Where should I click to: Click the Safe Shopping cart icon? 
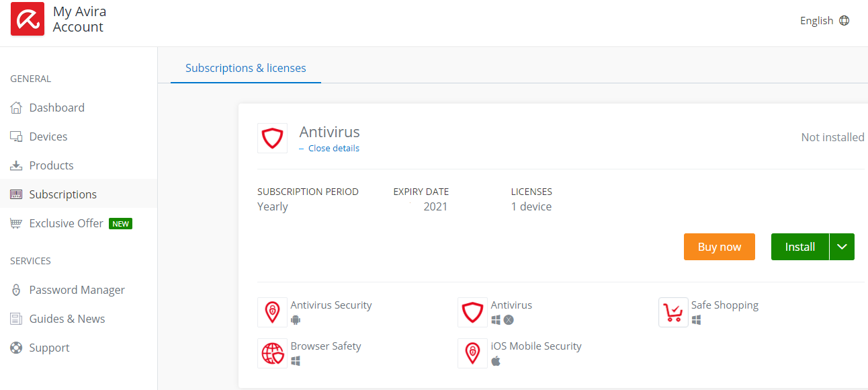(673, 312)
